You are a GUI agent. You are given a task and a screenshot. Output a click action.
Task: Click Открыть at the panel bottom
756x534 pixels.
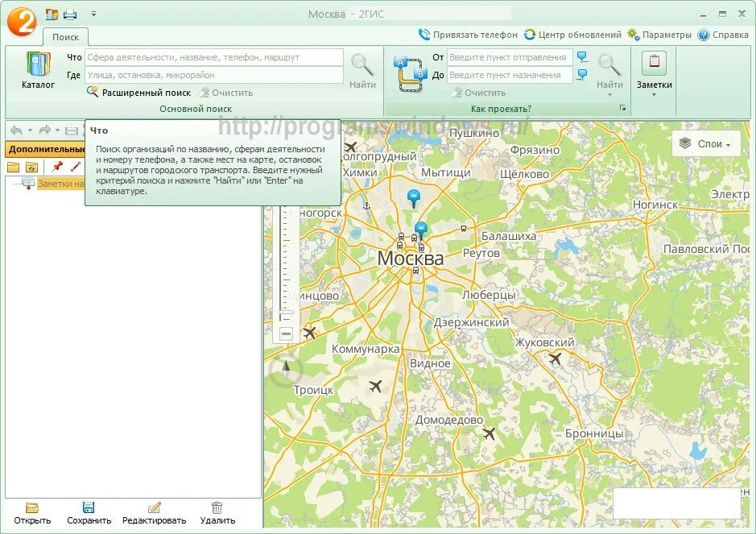(32, 513)
